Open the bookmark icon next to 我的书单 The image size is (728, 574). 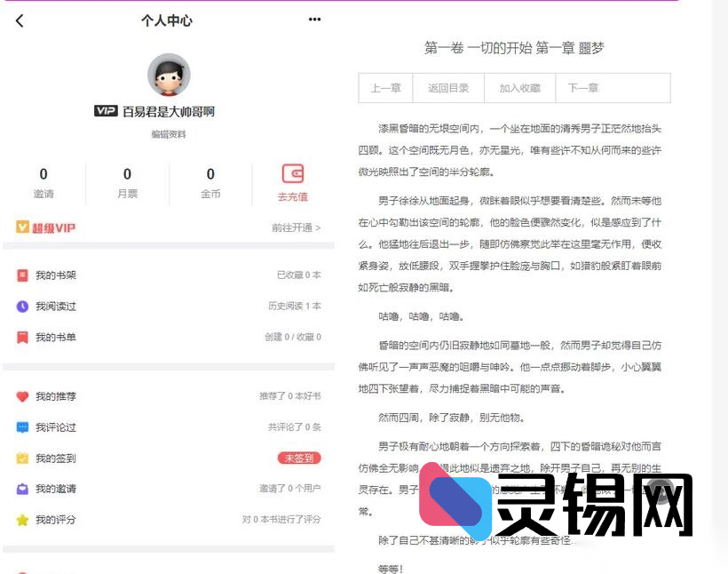(23, 338)
